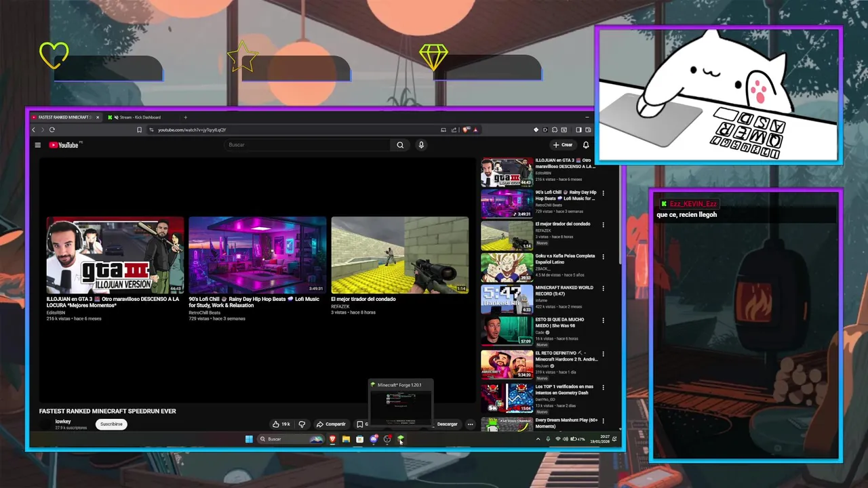Click the YouTube search magnifier button

coord(400,145)
